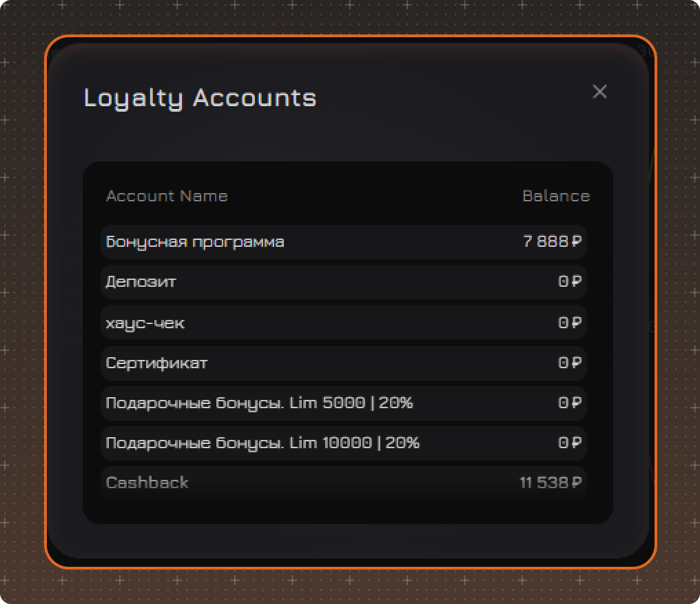Click the Account Name column header
Viewport: 700px width, 604px height.
point(167,196)
